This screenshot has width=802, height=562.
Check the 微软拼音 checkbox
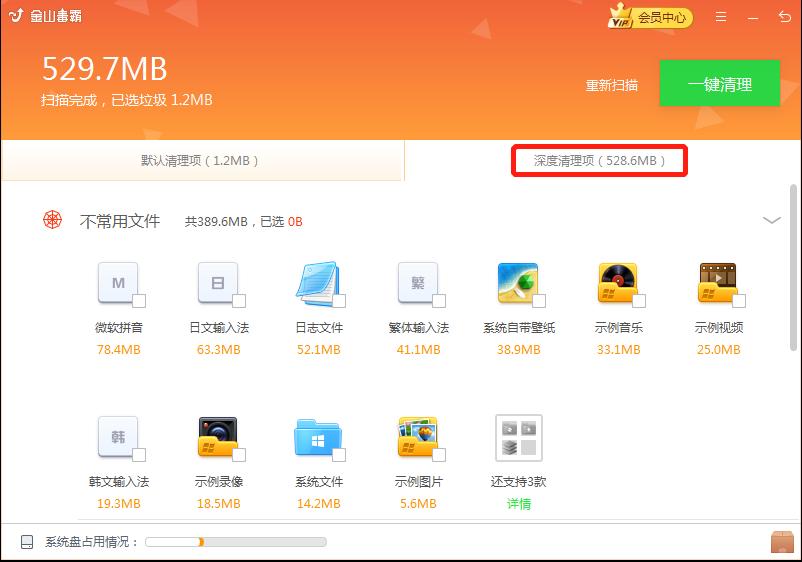tap(139, 301)
